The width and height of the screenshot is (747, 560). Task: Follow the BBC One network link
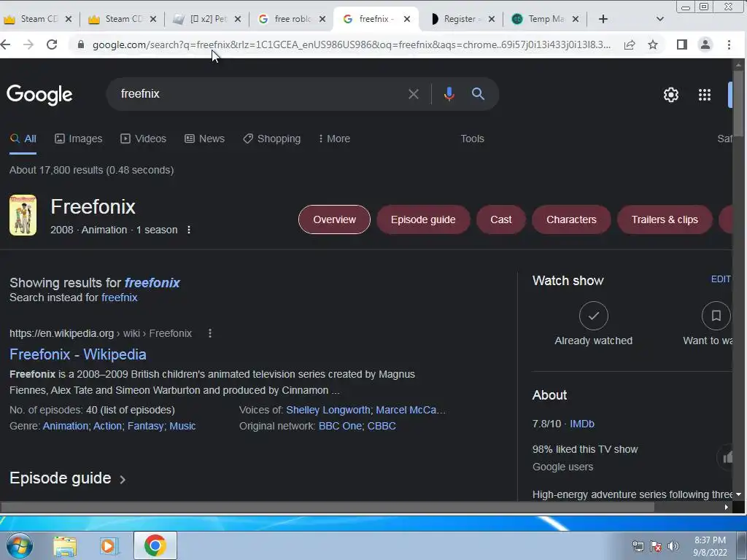(x=340, y=426)
